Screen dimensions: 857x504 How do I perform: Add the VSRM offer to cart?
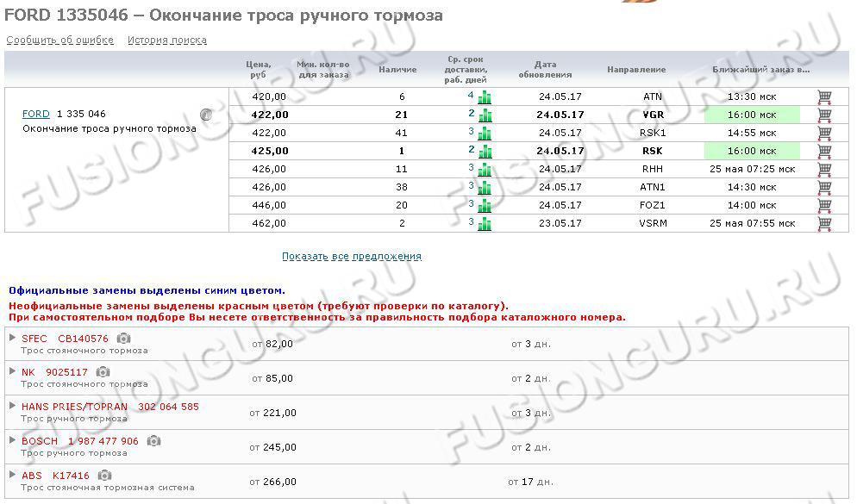tap(824, 223)
